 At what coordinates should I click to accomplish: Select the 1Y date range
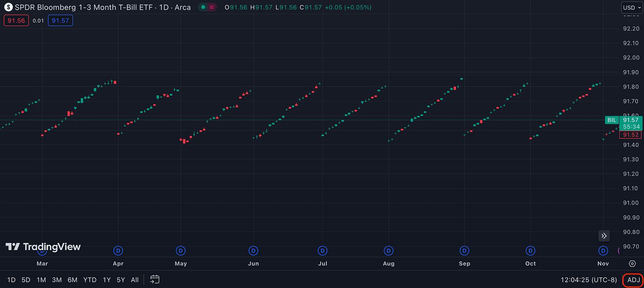[x=107, y=280]
